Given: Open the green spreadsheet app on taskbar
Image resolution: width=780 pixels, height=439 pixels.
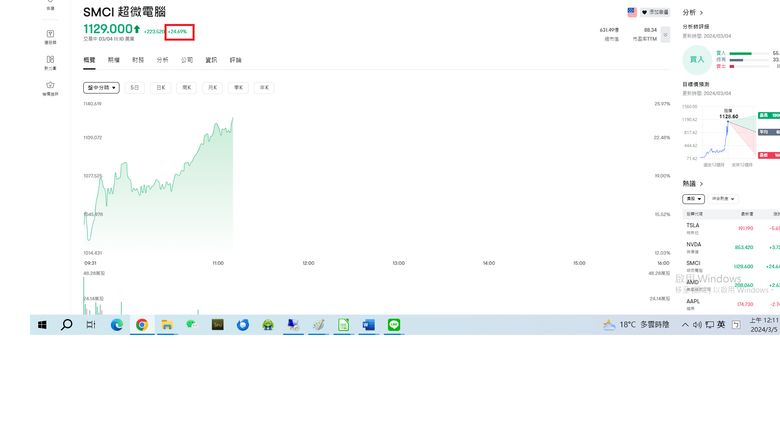Looking at the screenshot, I should tap(343, 325).
